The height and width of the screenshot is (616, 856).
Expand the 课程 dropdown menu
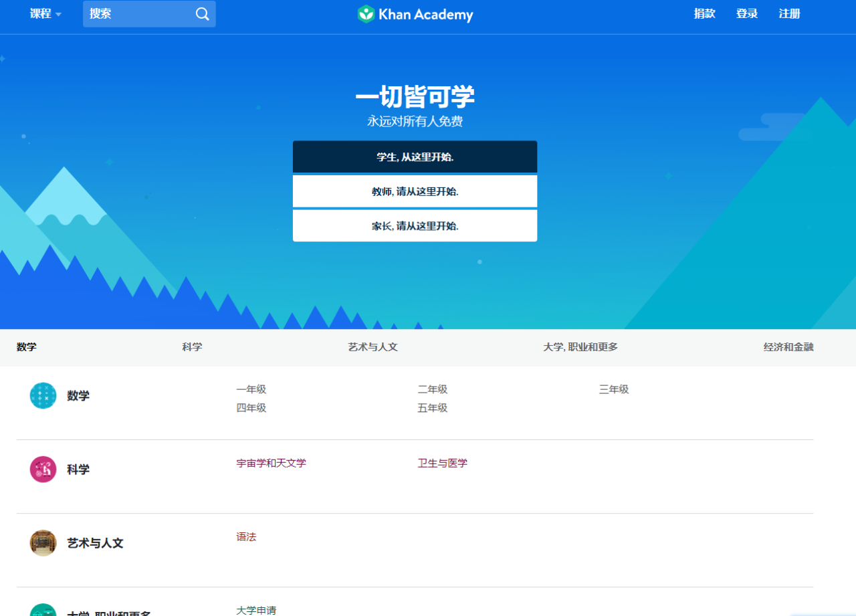[45, 14]
